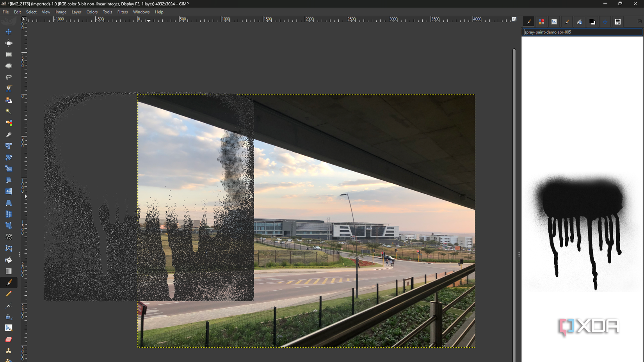
Task: Select the Pencil tool
Action: [x=9, y=294]
